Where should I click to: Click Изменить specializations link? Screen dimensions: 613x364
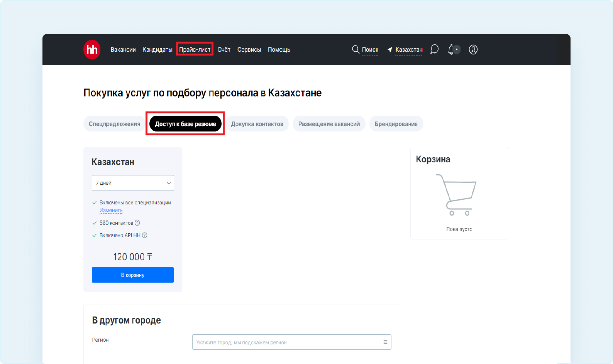(x=111, y=210)
